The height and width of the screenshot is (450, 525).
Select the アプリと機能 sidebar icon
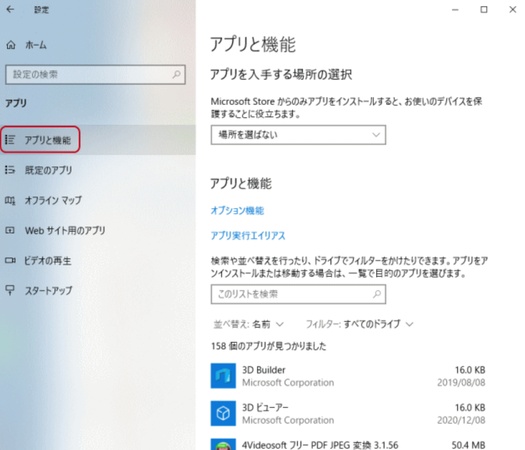click(10, 140)
